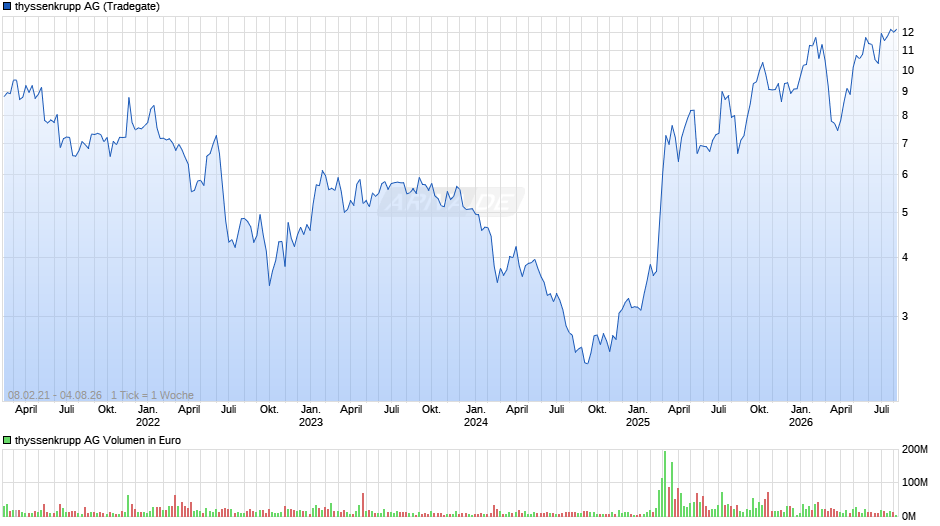Click the 'thyssenkrupp AG (Tradegate)' chart title
940x526 pixels.
click(x=88, y=7)
